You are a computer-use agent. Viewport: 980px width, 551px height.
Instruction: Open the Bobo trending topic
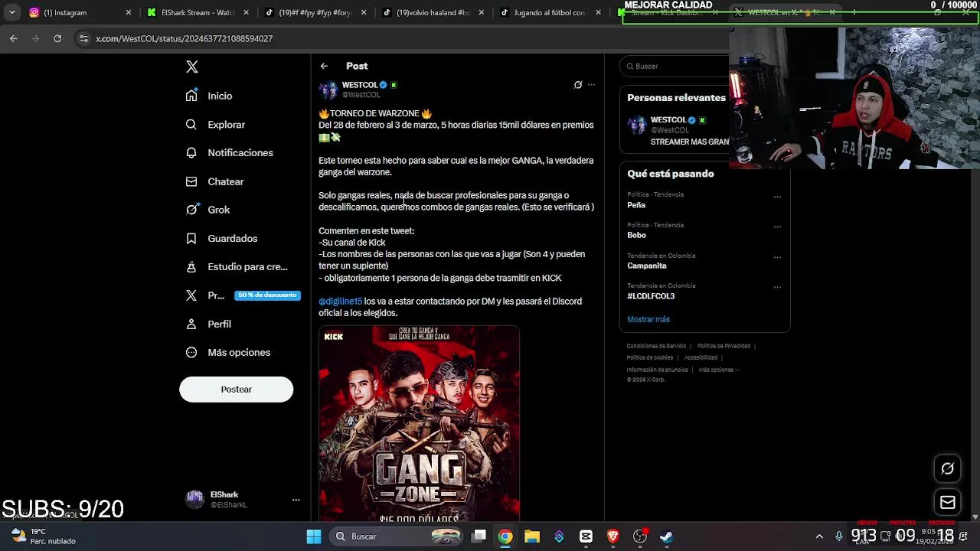click(636, 235)
